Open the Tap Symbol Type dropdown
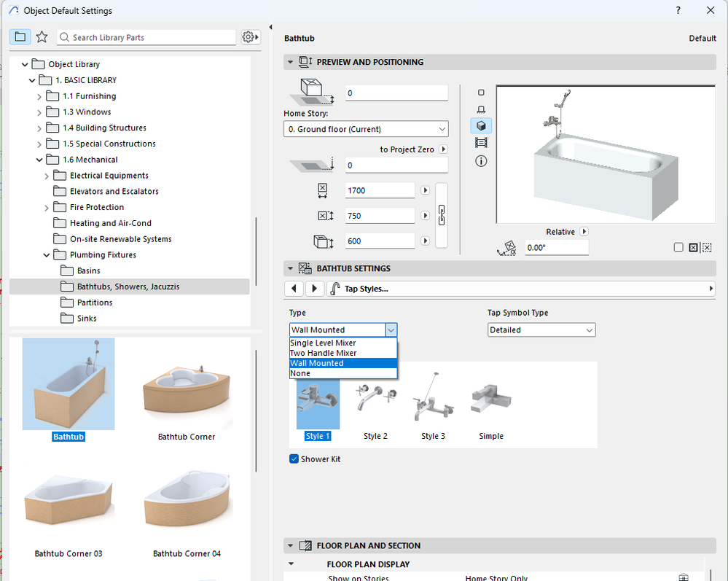This screenshot has height=581, width=728. (x=541, y=330)
